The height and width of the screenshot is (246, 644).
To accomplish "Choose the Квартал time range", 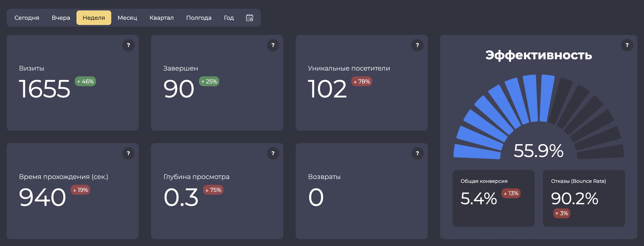I will (162, 18).
